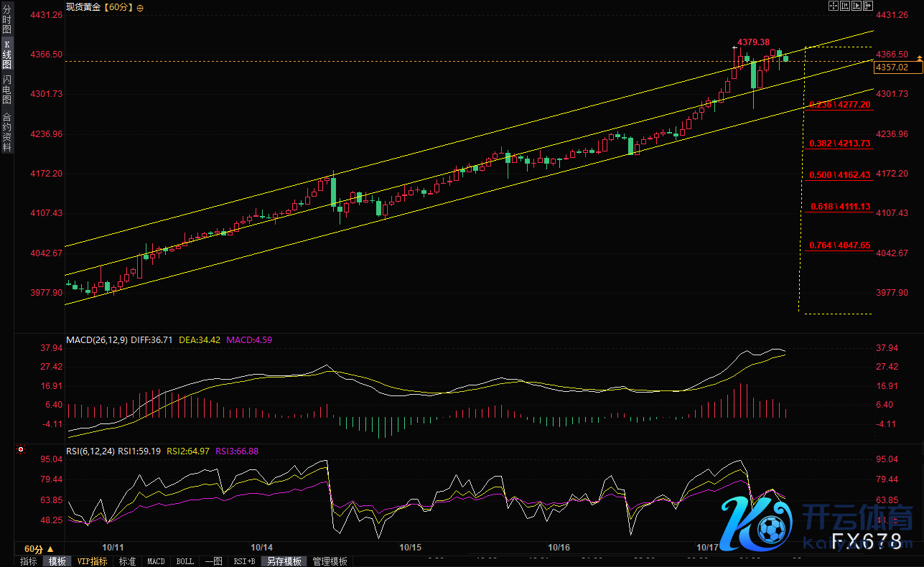Switch to the 分时图 view tab

7,20
